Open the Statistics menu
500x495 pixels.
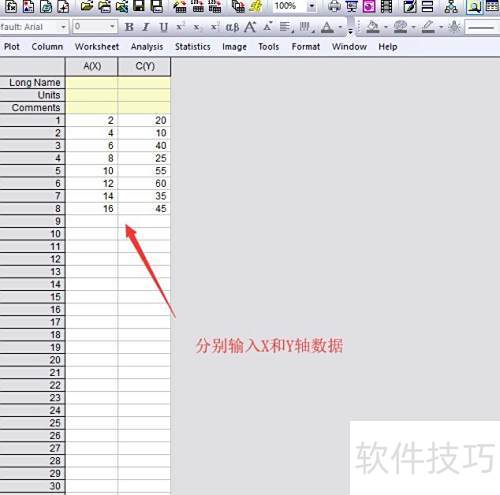pyautogui.click(x=193, y=47)
